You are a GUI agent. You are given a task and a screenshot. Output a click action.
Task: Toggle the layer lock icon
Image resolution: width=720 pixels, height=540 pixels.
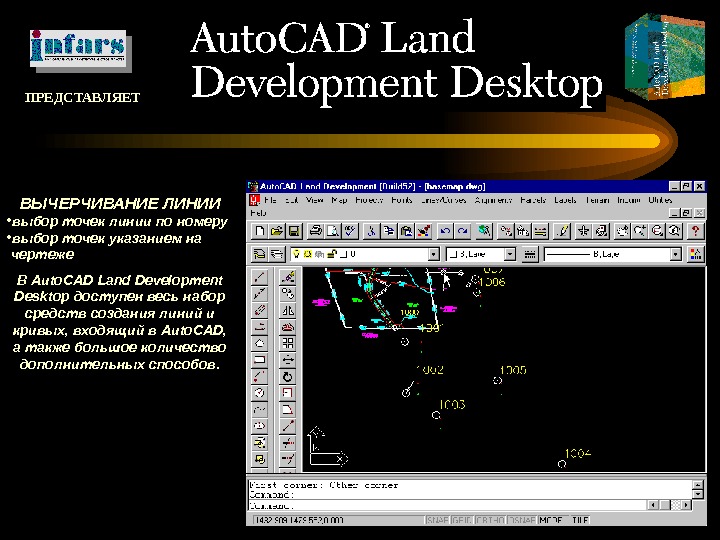332,254
